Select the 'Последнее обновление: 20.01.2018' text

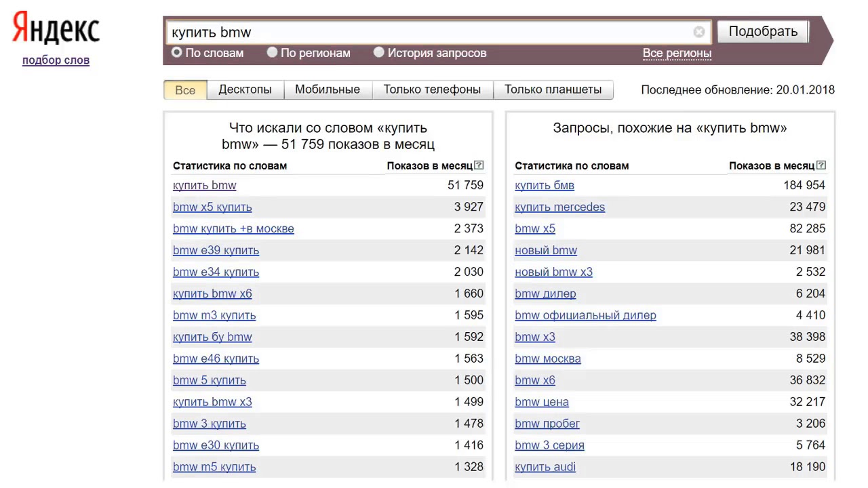click(x=738, y=89)
